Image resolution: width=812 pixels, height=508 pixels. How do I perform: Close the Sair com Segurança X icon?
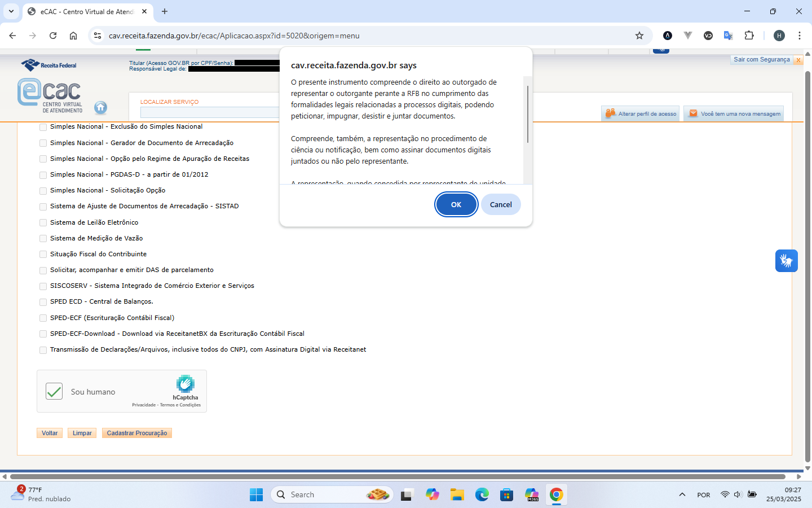pos(798,60)
